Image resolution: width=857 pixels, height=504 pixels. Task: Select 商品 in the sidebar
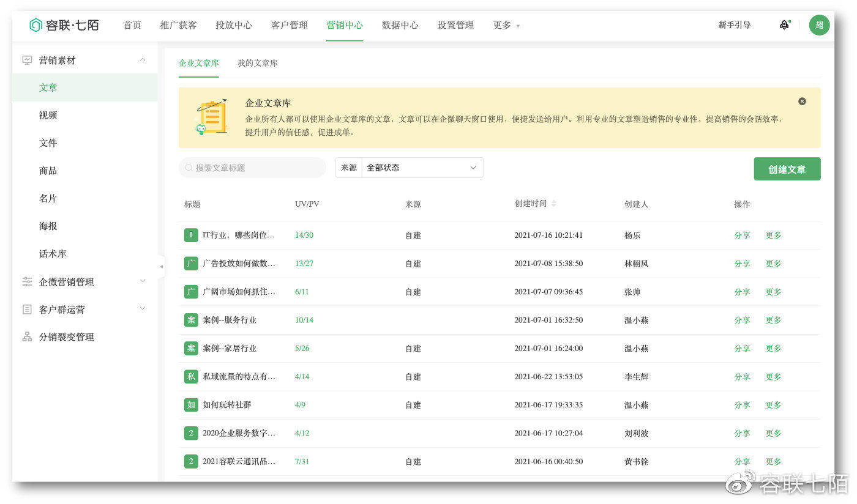(x=48, y=171)
